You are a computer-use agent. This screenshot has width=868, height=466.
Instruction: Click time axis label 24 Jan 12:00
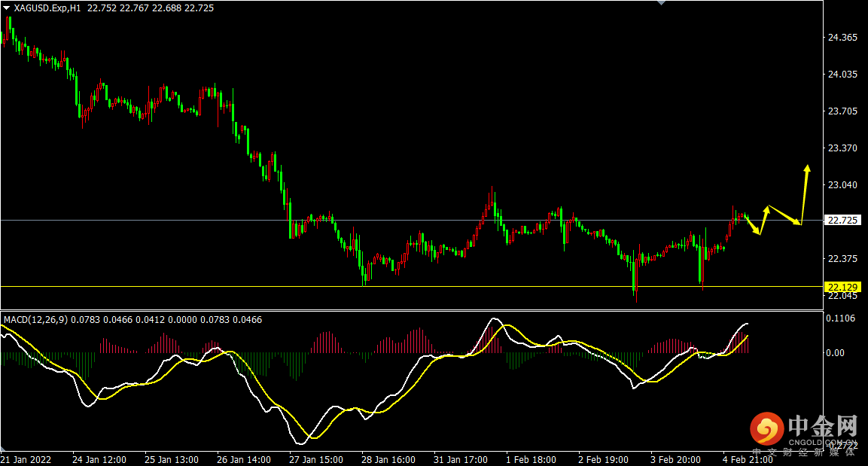tap(99, 460)
